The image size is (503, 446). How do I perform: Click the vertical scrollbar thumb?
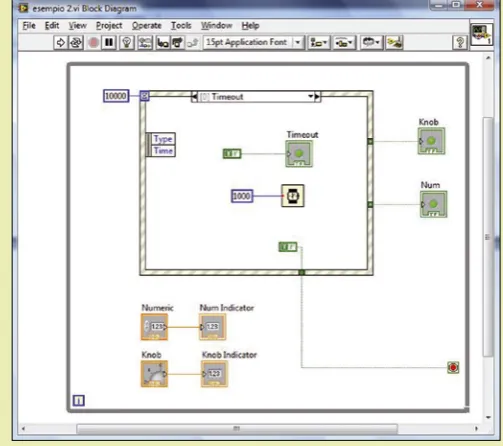coord(488,237)
